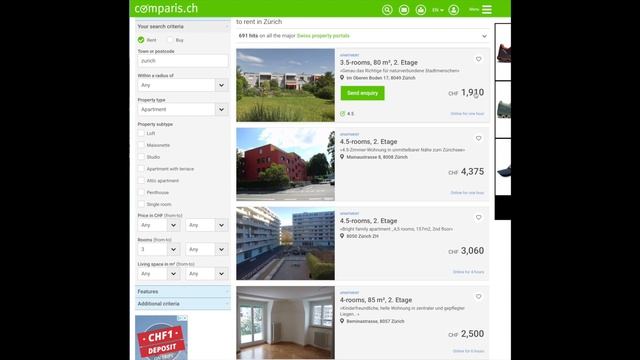Favorite the 4.5-rooms CHF 3,060 listing heart

point(478,218)
